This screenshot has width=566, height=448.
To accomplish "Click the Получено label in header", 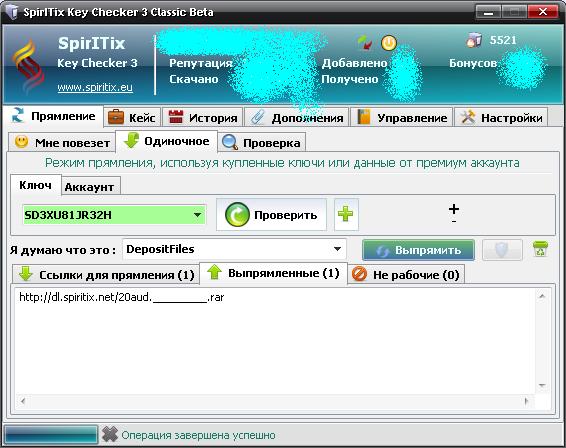I will coord(350,79).
